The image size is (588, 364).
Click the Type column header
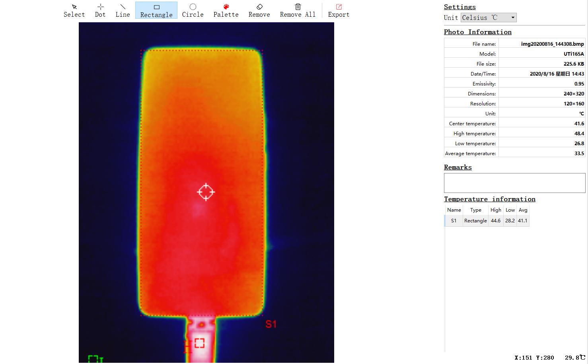point(475,210)
